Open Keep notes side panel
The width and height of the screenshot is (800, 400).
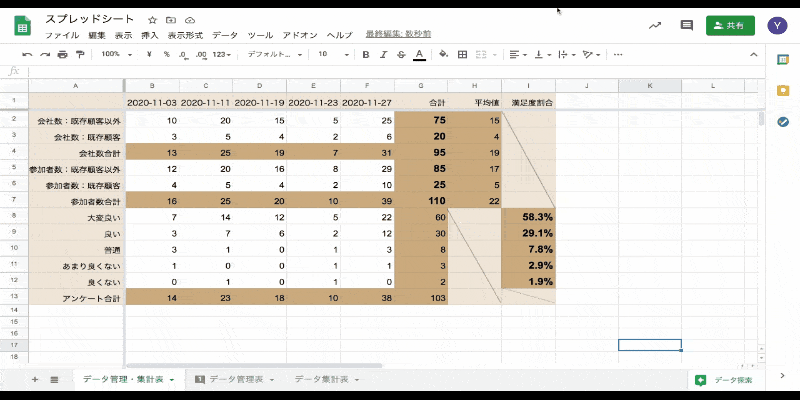click(x=783, y=91)
